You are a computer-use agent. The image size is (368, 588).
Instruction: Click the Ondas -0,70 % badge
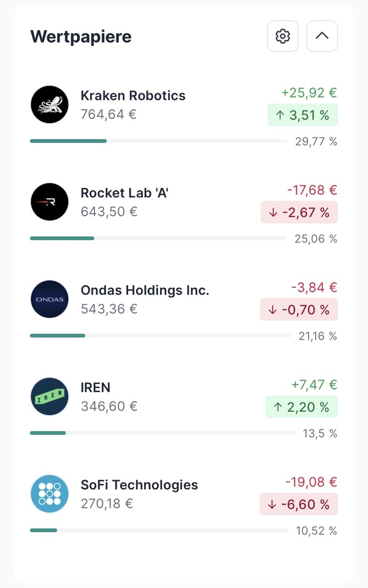coord(299,310)
